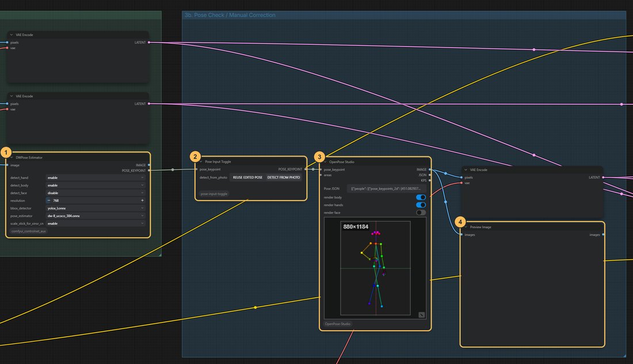The width and height of the screenshot is (633, 364).
Task: Click the KPS output port on OpenPose Studio
Action: click(x=429, y=181)
